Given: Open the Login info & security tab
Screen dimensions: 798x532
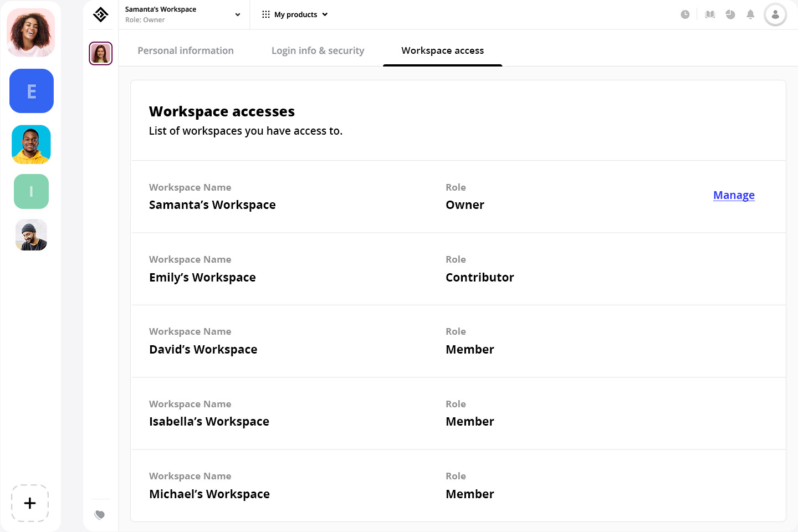Looking at the screenshot, I should pyautogui.click(x=318, y=50).
